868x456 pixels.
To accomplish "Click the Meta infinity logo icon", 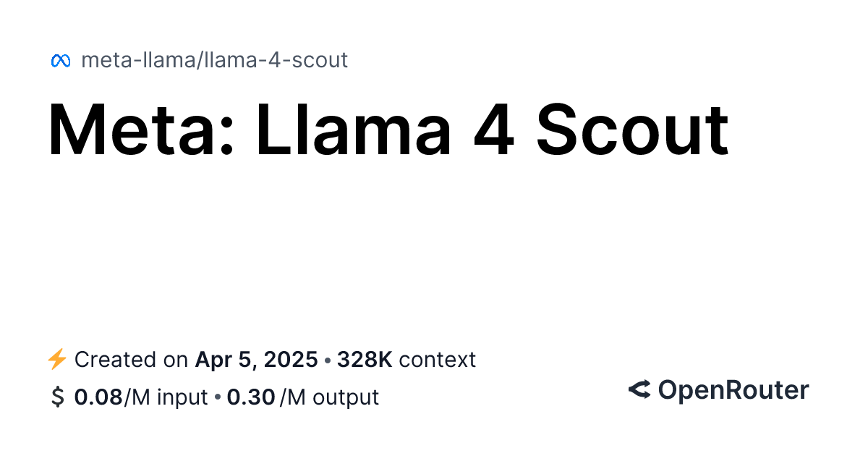I will pyautogui.click(x=60, y=61).
